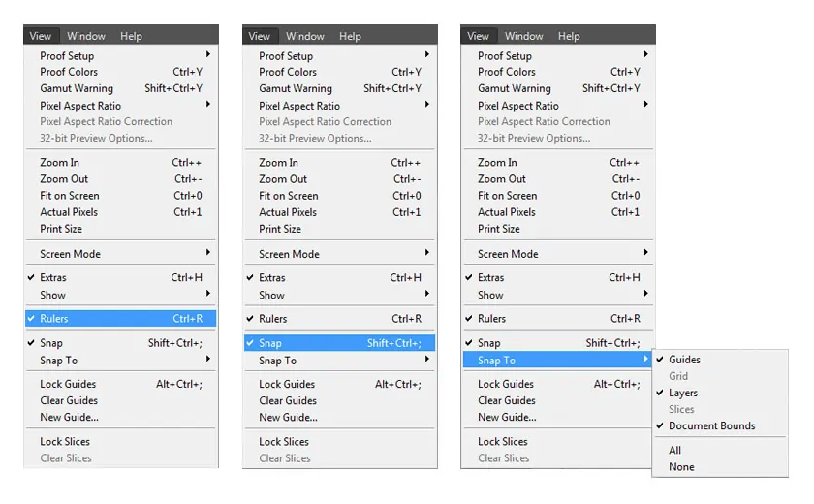This screenshot has height=504, width=814.
Task: Click Zoom In in the menu with Rulers highlighted
Action: pyautogui.click(x=60, y=163)
